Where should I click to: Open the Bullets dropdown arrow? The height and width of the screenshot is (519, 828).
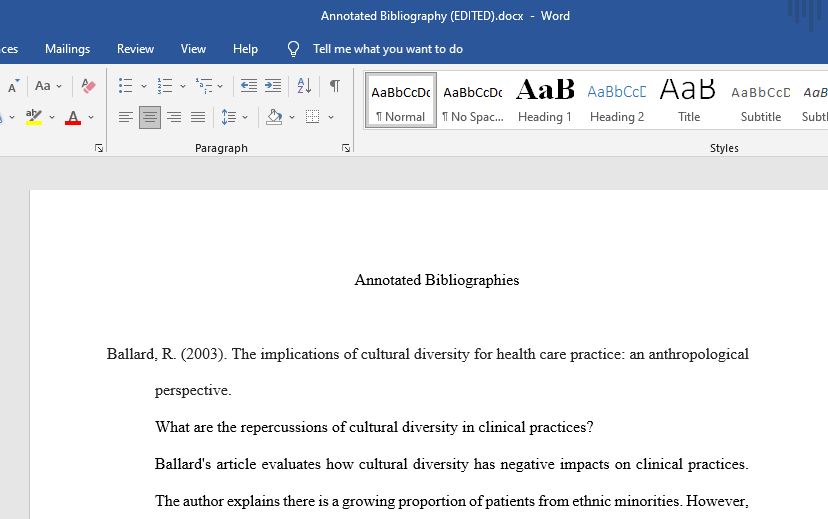point(144,86)
